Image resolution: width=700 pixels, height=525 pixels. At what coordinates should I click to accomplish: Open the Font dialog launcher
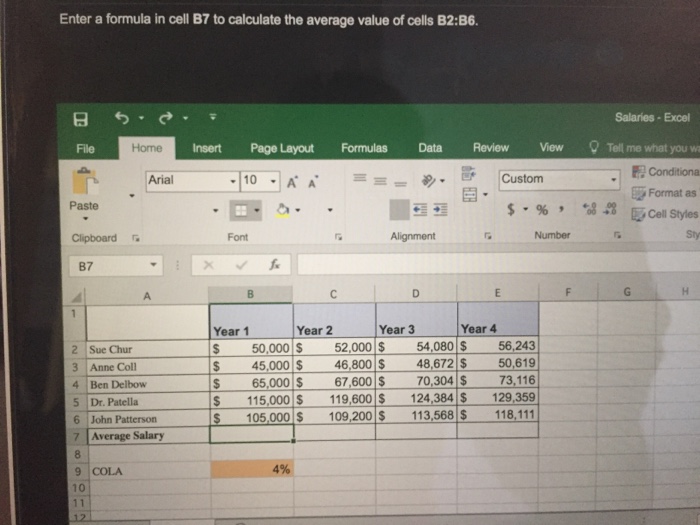(x=338, y=237)
